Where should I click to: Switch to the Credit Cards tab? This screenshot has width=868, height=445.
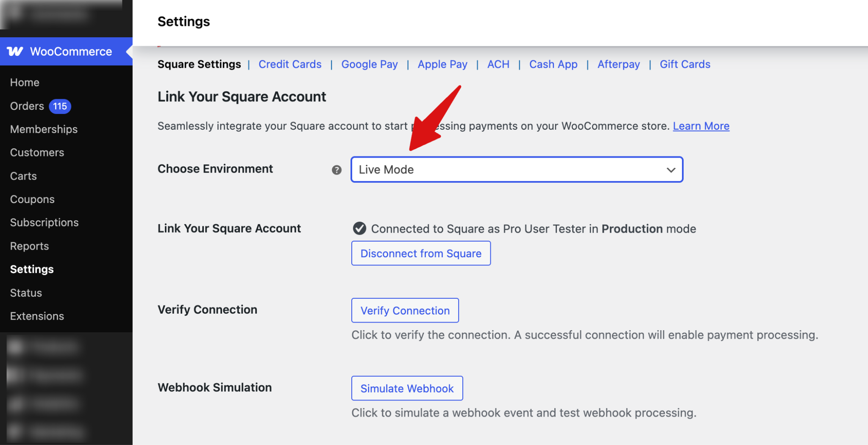coord(290,64)
